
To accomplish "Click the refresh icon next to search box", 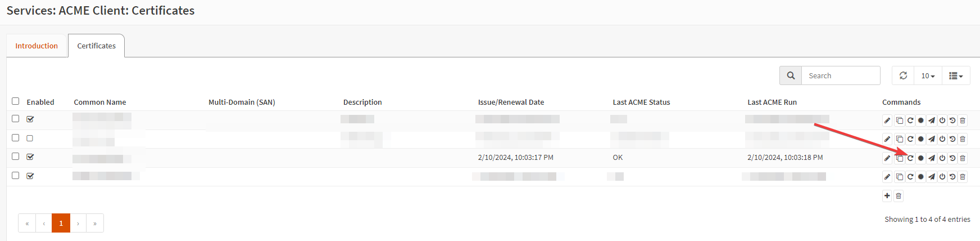I will point(903,75).
